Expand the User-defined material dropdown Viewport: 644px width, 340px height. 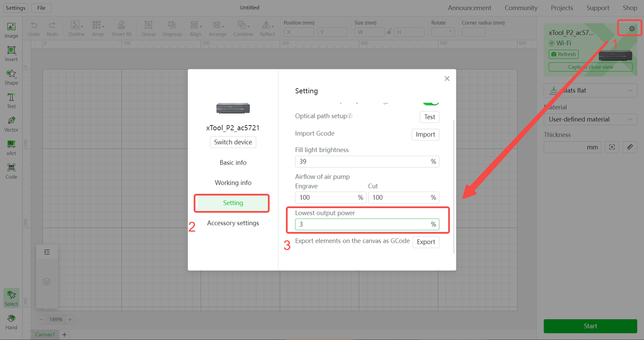coord(590,119)
